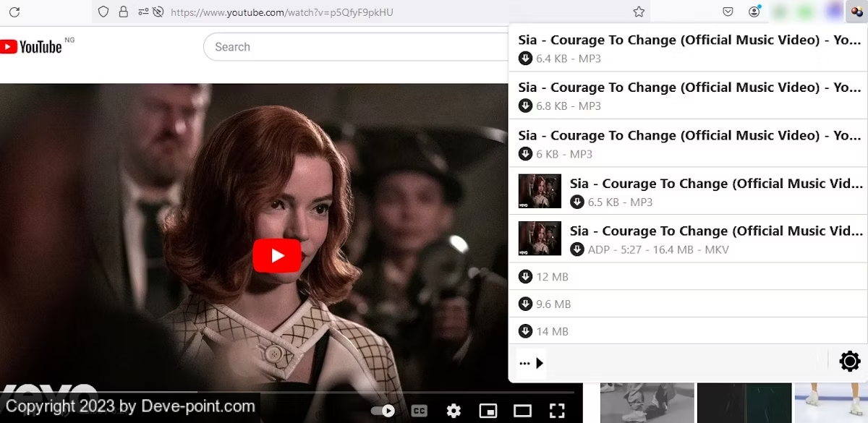Enter full screen video
This screenshot has width=868, height=423.
(557, 411)
